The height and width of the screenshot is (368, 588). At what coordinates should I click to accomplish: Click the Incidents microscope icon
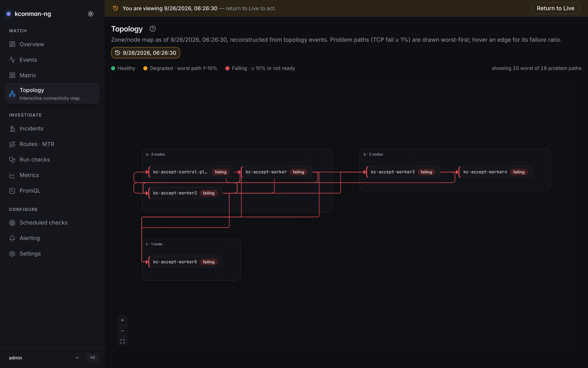[x=12, y=129]
